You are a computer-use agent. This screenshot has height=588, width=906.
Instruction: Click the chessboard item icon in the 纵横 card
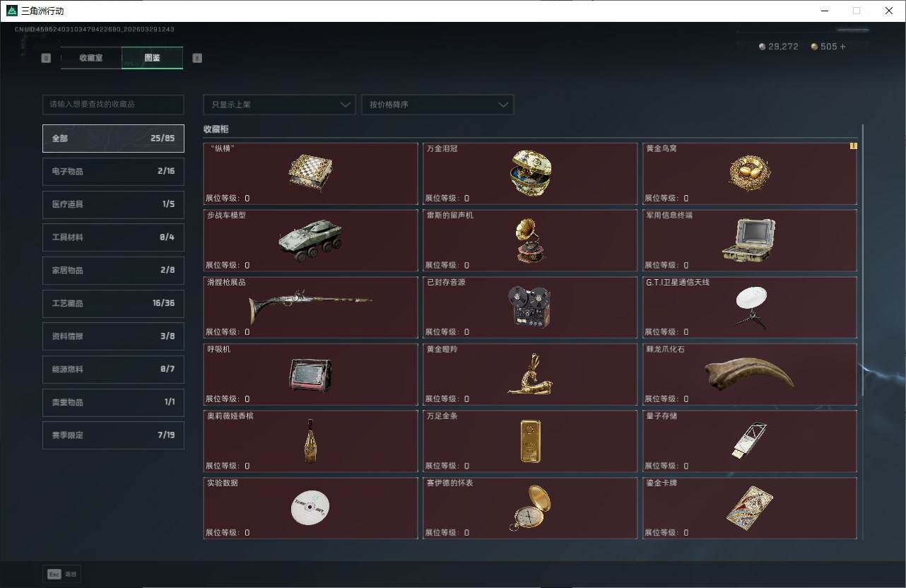(x=310, y=172)
